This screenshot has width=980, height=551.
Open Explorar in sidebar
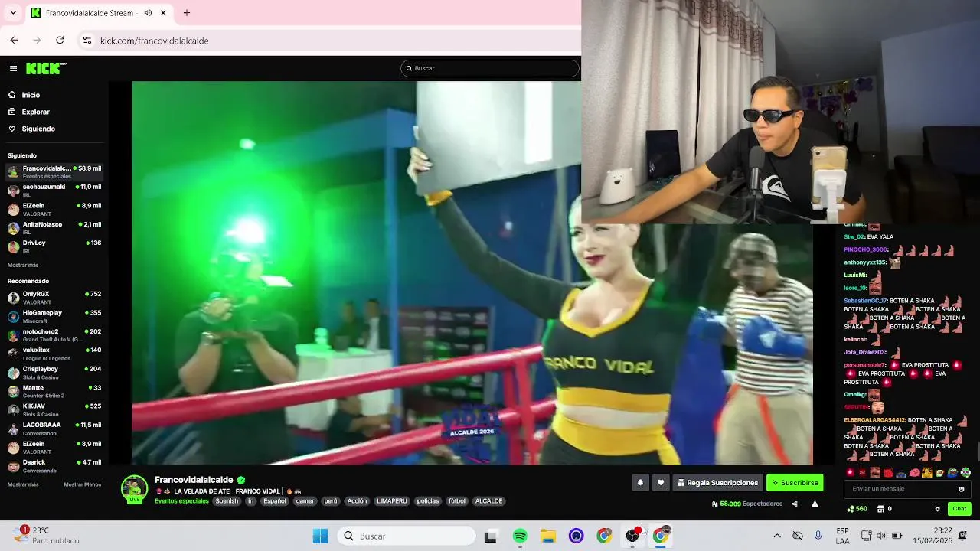54,112
